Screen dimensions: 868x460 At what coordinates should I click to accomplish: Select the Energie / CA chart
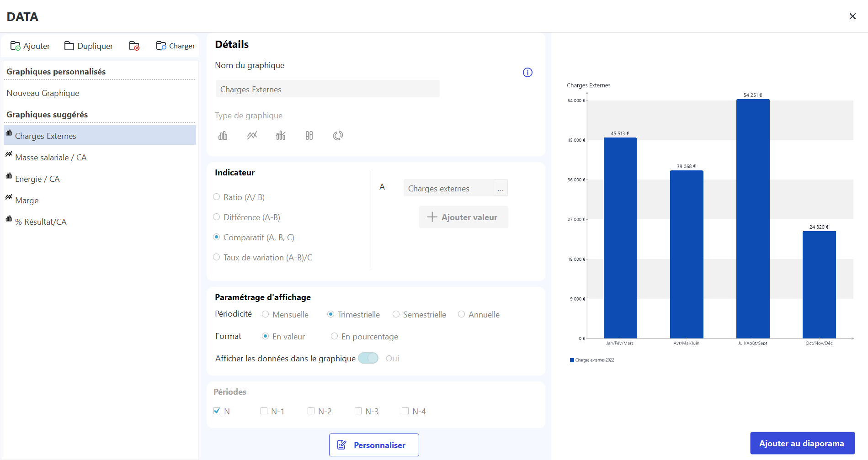(x=100, y=179)
